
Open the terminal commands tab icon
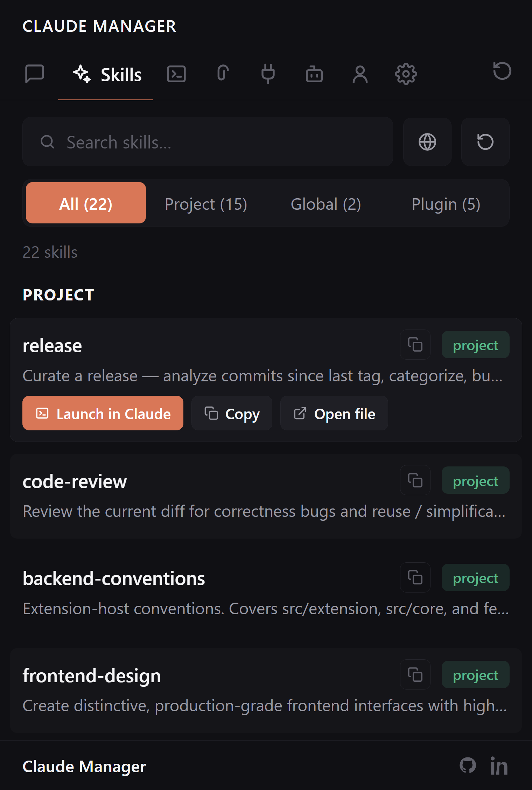pyautogui.click(x=176, y=74)
